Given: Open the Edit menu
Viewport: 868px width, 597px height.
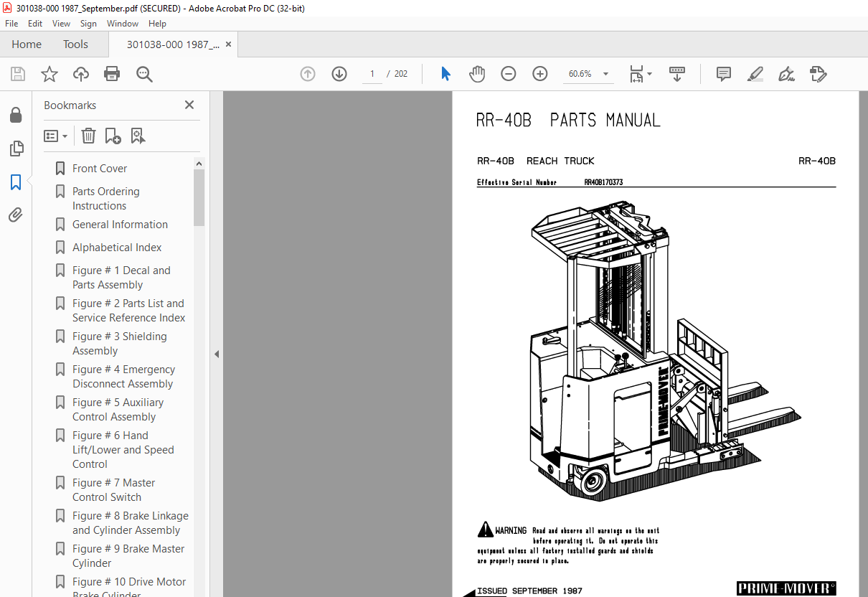Looking at the screenshot, I should point(35,24).
